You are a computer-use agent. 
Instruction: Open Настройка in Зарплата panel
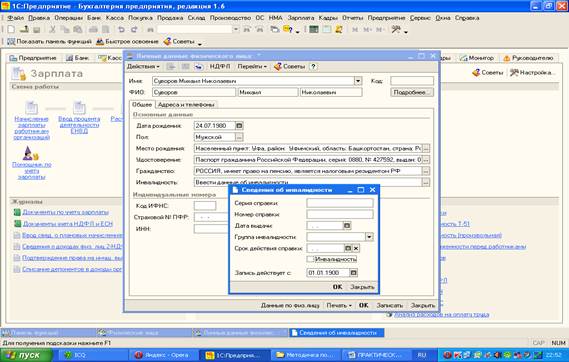(532, 73)
